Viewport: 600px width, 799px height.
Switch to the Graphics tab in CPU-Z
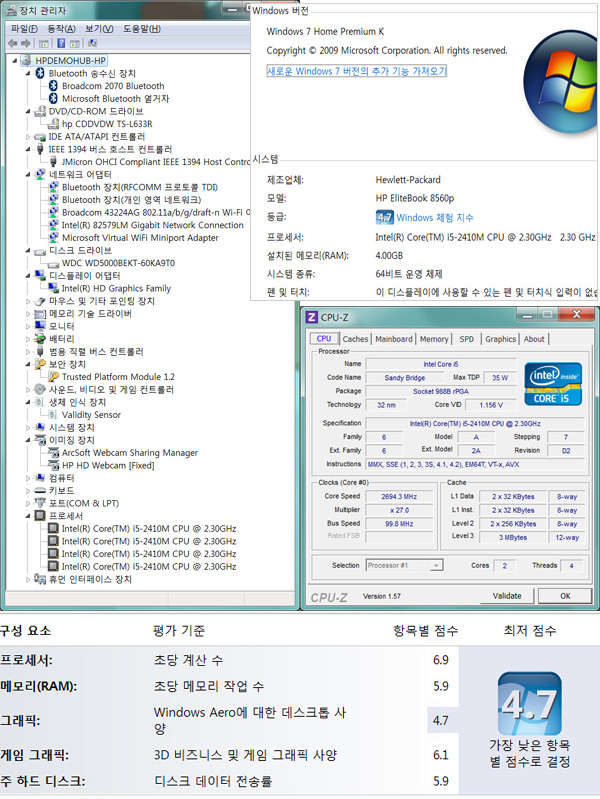click(500, 339)
